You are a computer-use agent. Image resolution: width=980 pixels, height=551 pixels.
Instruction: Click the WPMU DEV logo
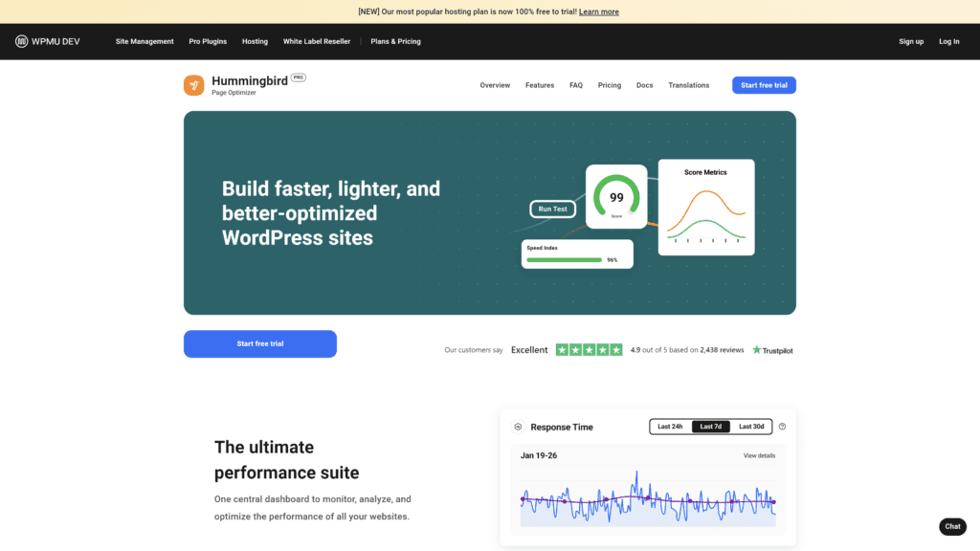click(48, 41)
